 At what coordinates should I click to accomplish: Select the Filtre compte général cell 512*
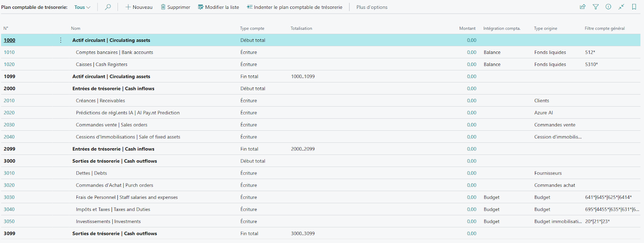[x=590, y=52]
